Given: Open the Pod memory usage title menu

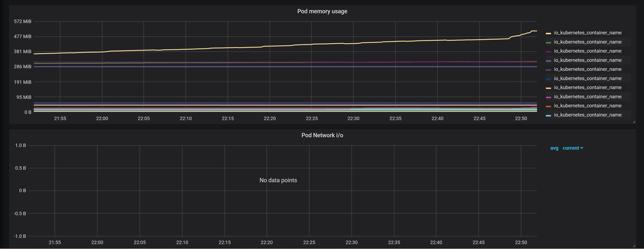Looking at the screenshot, I should tap(322, 11).
